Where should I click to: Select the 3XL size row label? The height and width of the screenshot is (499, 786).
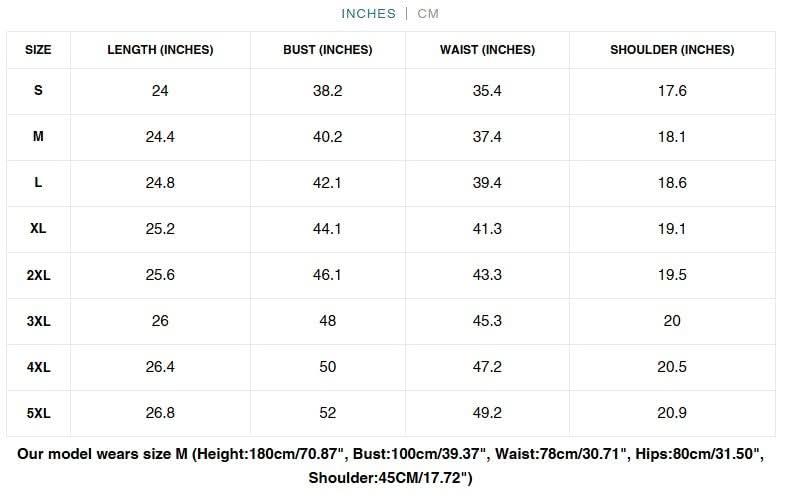pyautogui.click(x=38, y=321)
